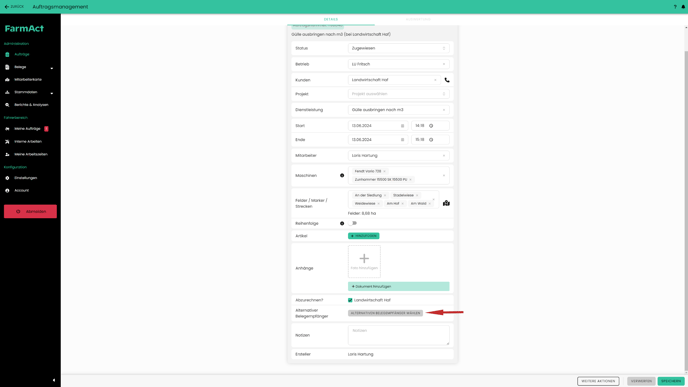Remove Weidewiese field chip

pyautogui.click(x=378, y=204)
